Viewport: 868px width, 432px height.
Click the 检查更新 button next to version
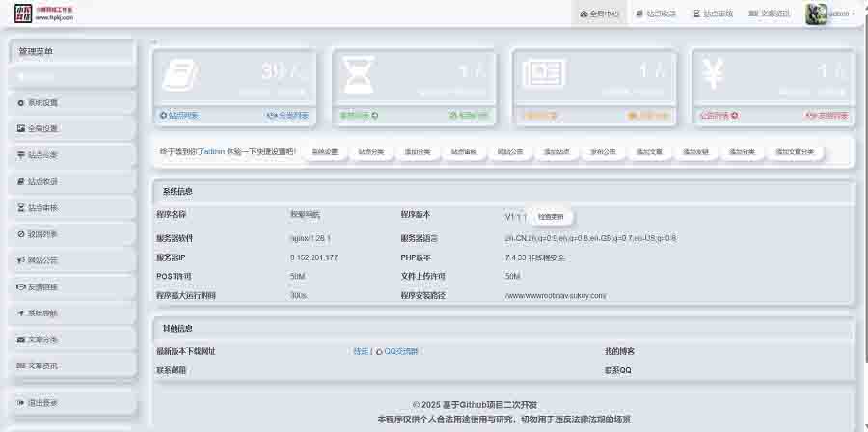tap(556, 217)
